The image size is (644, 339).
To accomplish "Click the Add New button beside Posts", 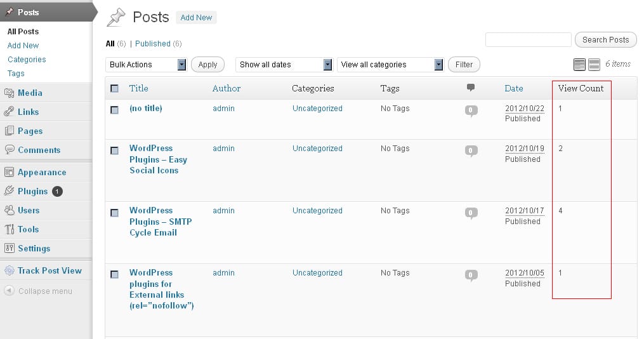I will coord(196,18).
